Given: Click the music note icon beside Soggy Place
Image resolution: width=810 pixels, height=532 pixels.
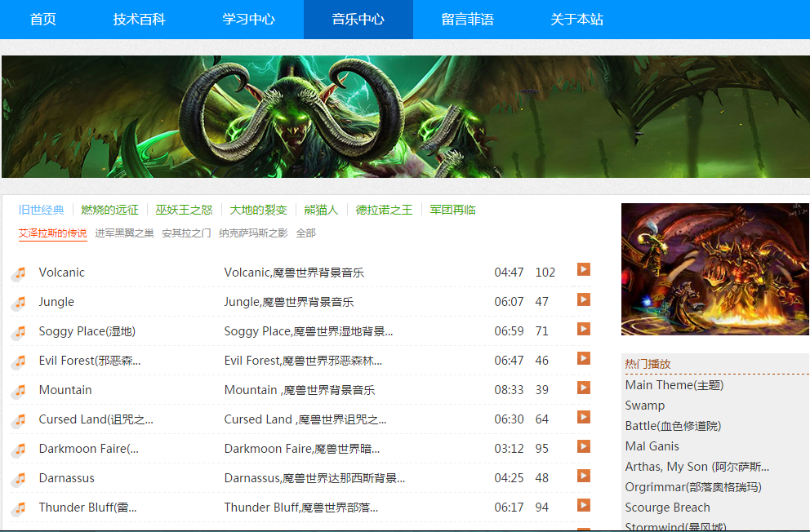Looking at the screenshot, I should click(x=20, y=332).
